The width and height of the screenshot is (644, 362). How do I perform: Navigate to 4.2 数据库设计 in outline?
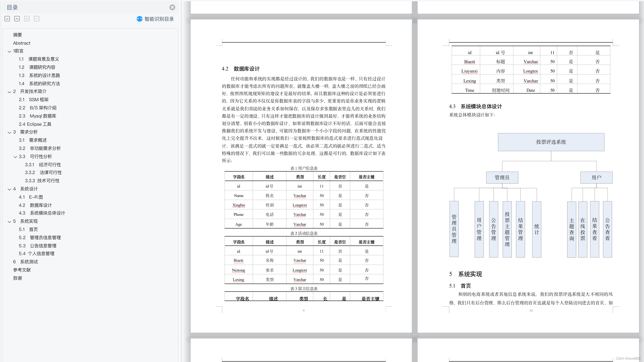(x=35, y=205)
